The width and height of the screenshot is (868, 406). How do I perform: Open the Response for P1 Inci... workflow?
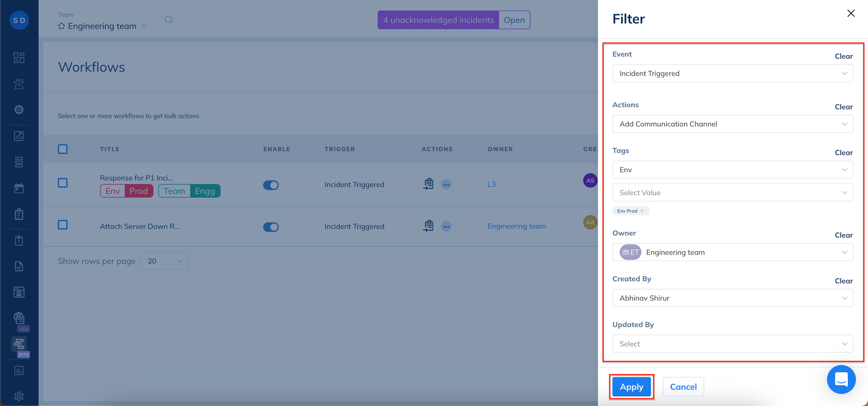coord(136,178)
